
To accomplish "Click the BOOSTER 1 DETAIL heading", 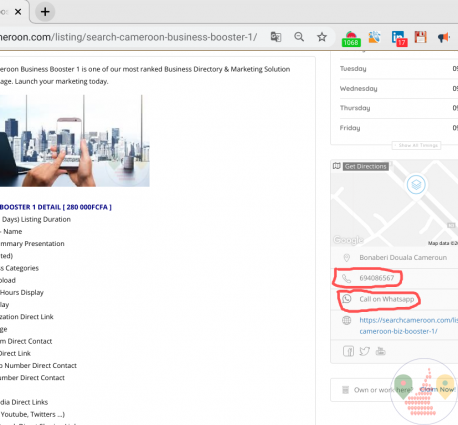I will click(x=56, y=207).
